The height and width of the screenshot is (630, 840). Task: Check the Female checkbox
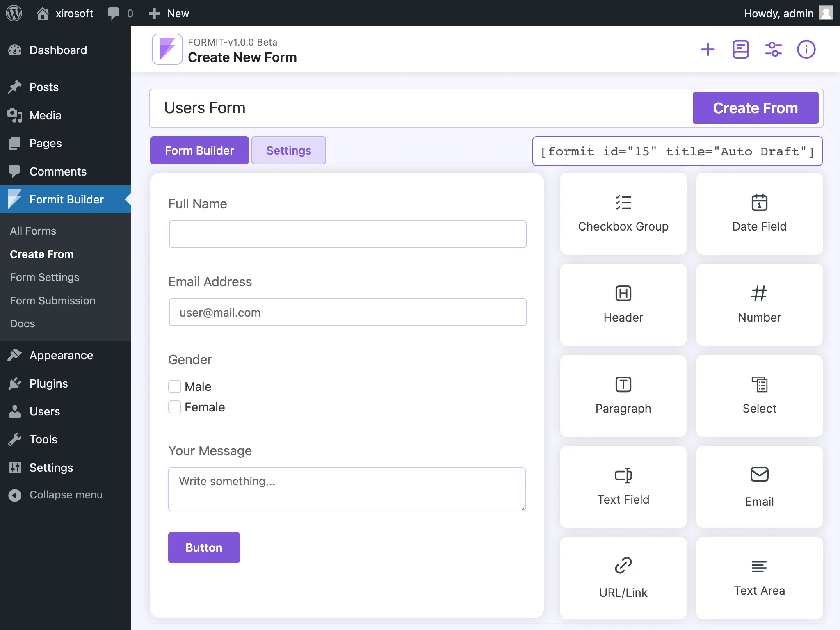click(x=175, y=407)
